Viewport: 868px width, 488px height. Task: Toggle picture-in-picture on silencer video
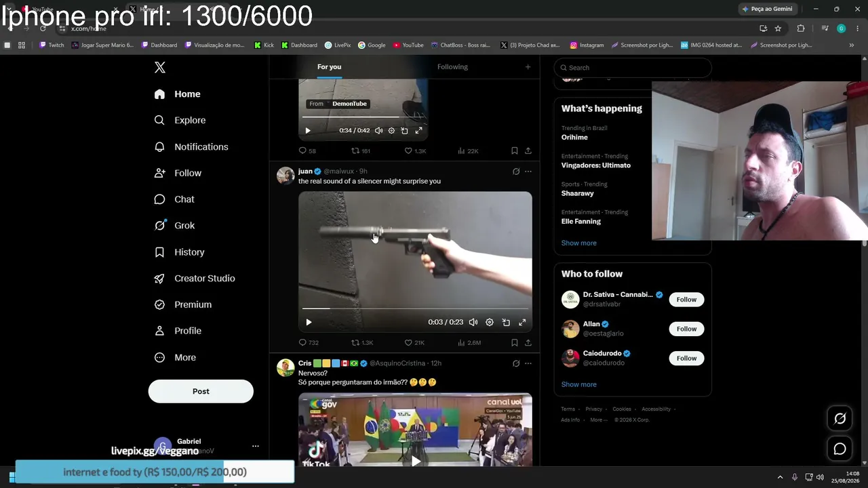coord(506,323)
